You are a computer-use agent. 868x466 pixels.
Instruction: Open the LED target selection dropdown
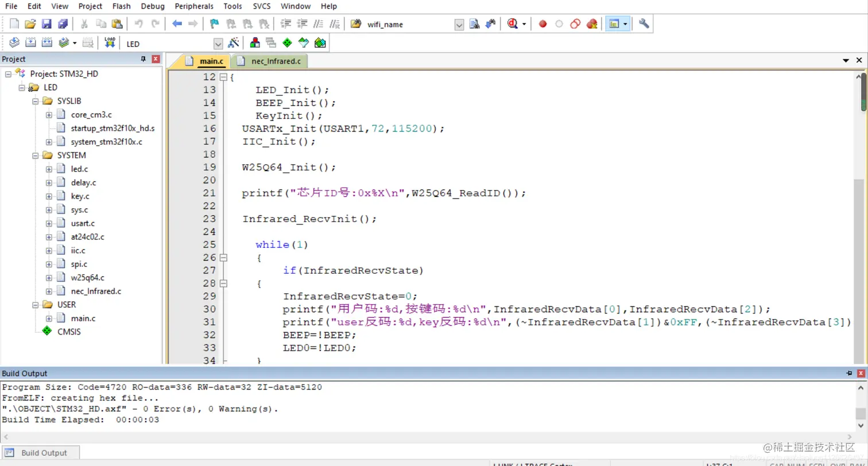pos(218,44)
